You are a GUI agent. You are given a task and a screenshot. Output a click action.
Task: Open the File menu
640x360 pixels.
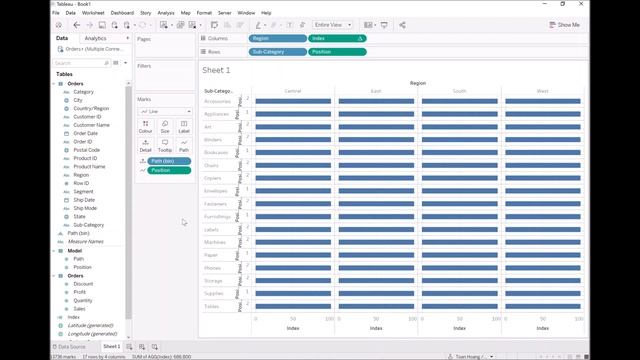pyautogui.click(x=56, y=13)
